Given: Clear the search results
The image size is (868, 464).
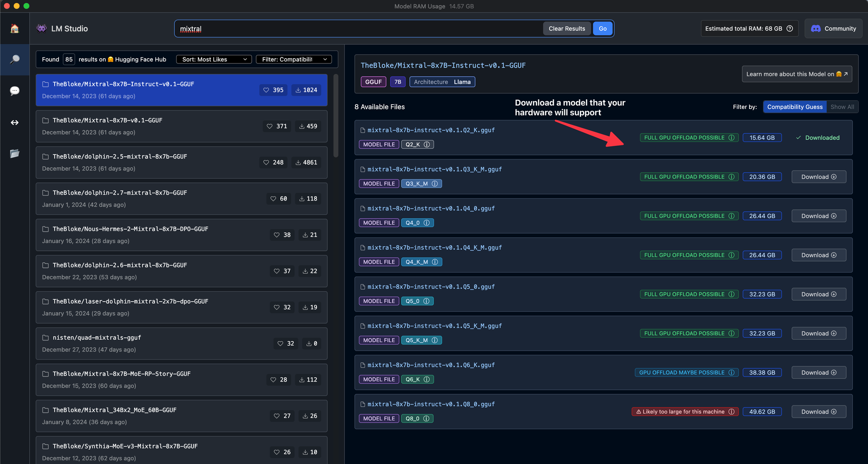Looking at the screenshot, I should (x=567, y=29).
